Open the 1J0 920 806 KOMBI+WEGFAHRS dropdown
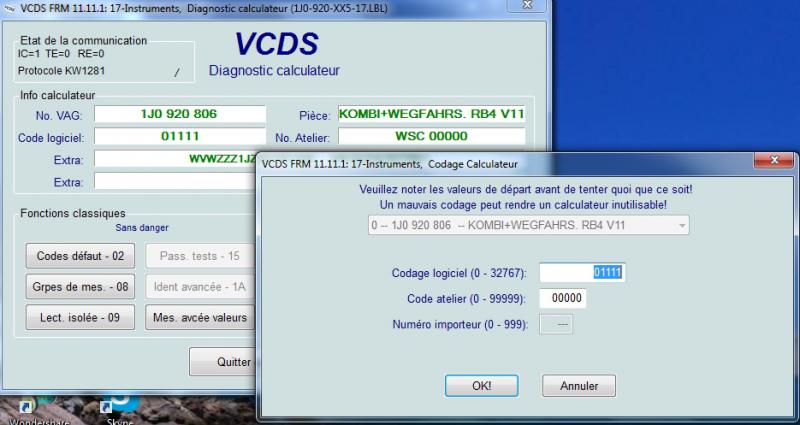The image size is (800, 425). (x=529, y=225)
